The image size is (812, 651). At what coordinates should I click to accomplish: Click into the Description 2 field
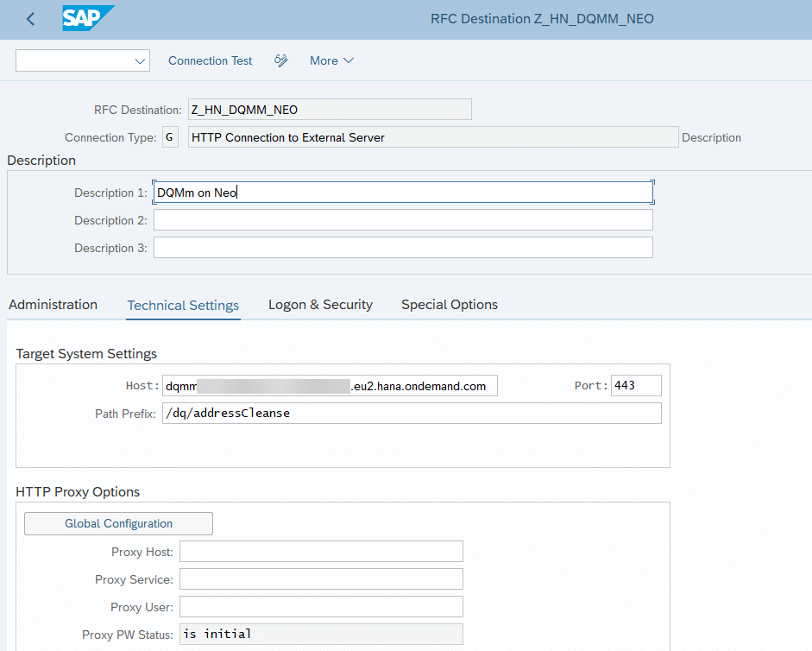click(403, 220)
